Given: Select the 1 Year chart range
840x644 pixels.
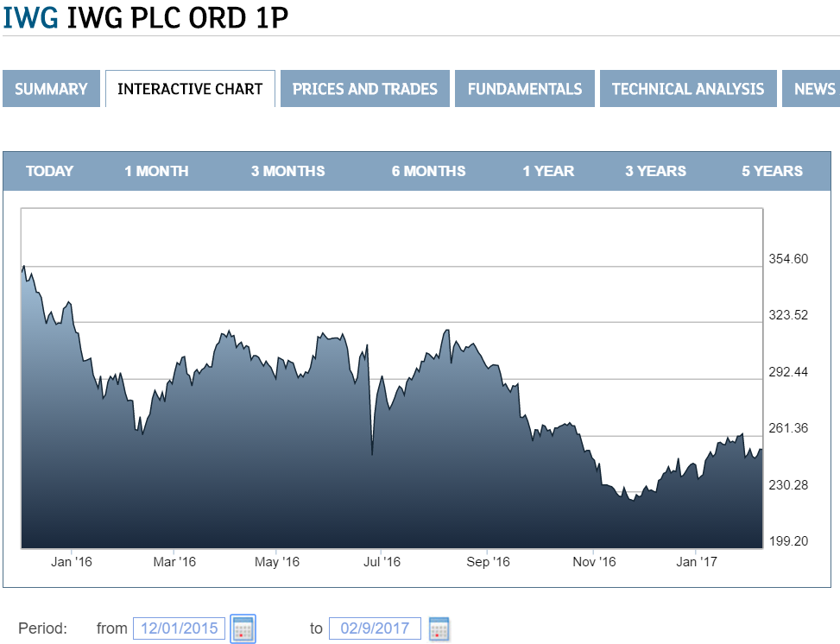Looking at the screenshot, I should click(548, 171).
